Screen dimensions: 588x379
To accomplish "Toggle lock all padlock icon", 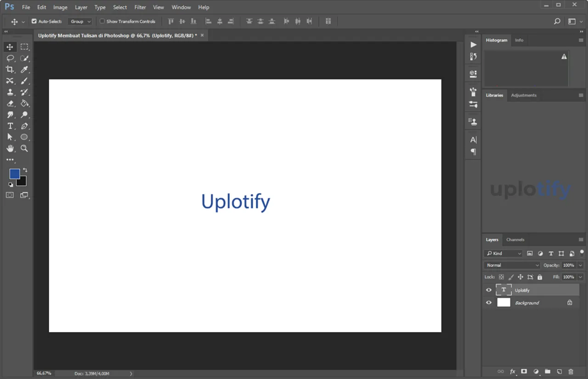I will click(x=540, y=277).
